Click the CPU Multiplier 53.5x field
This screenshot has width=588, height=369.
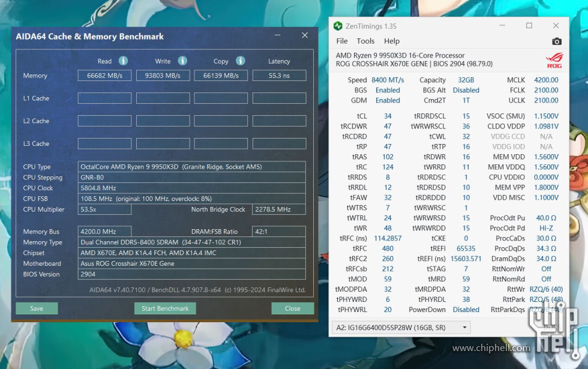pyautogui.click(x=104, y=209)
